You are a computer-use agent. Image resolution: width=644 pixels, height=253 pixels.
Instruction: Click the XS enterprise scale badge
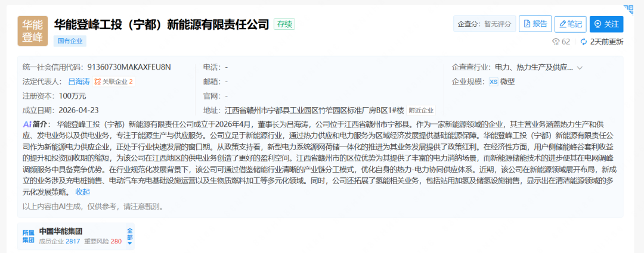[x=493, y=82]
